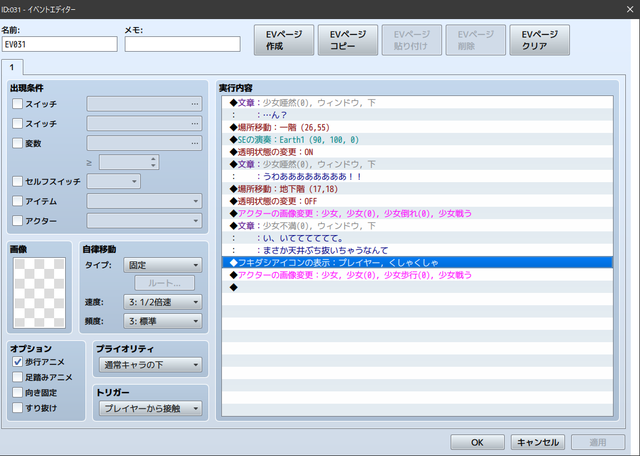The image size is (640, 456).
Task: Open the タイプ dropdown showing 固定
Action: coord(163,265)
